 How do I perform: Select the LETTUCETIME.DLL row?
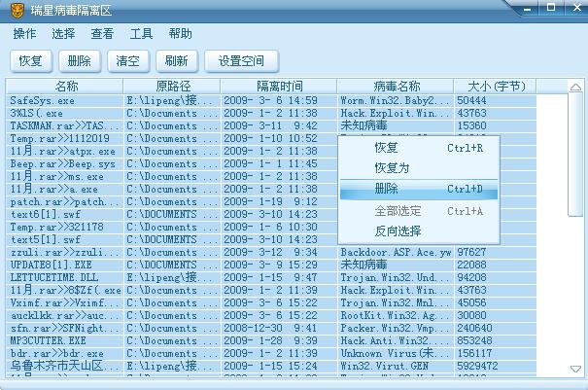(x=271, y=277)
